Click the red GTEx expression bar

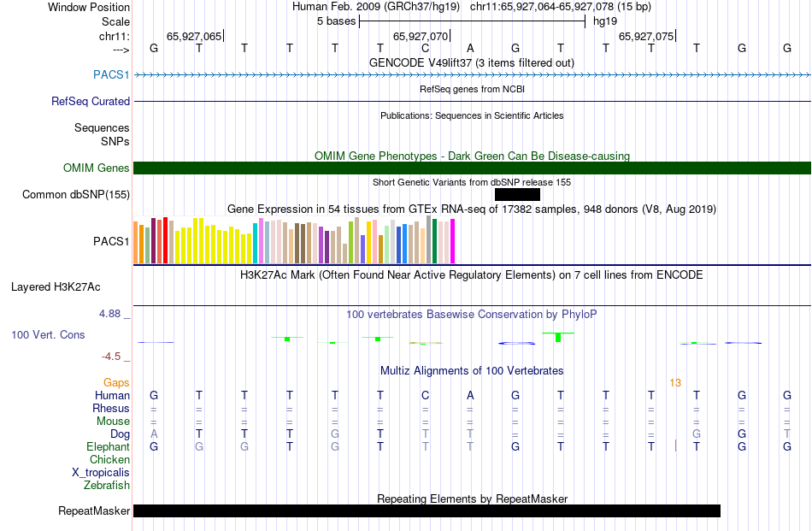click(x=165, y=240)
